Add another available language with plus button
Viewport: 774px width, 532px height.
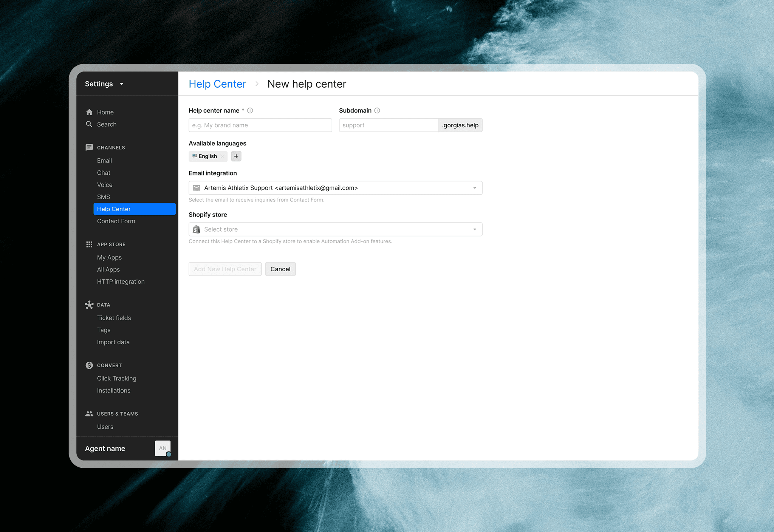click(x=236, y=156)
